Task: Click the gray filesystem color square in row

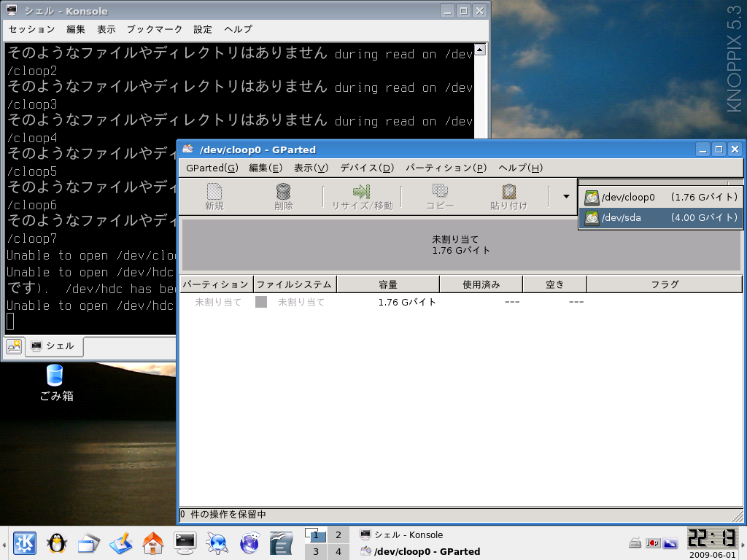Action: 261,302
